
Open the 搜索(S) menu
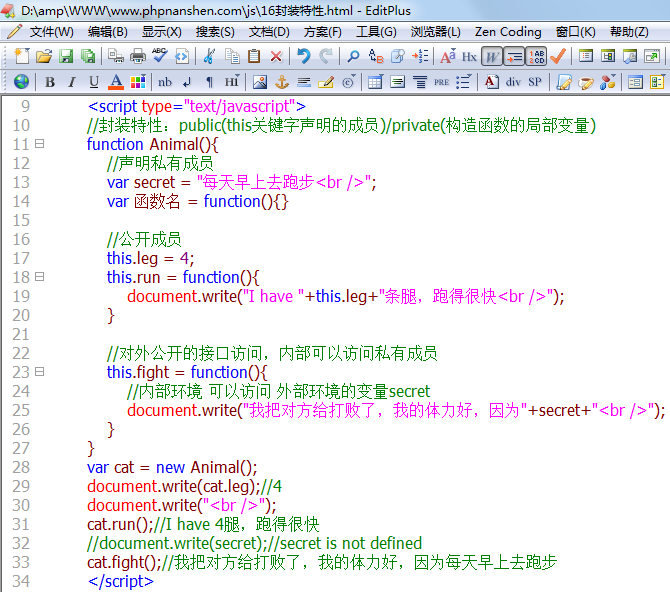click(215, 32)
